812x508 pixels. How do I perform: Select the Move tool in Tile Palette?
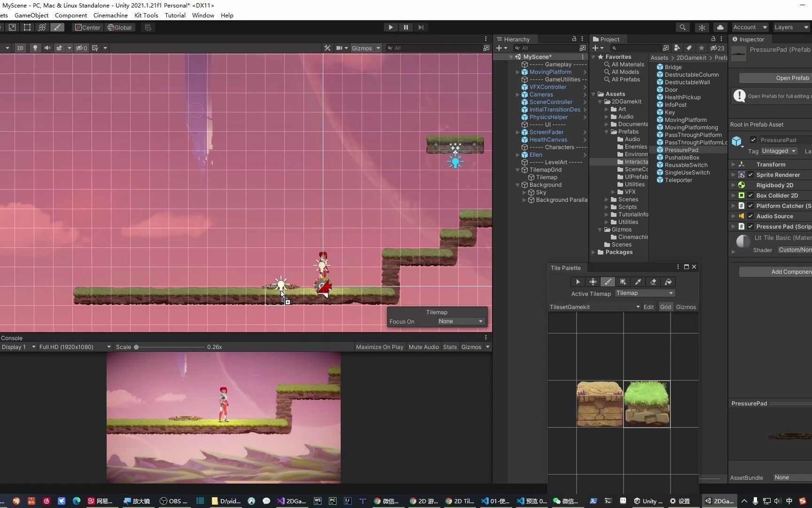tap(593, 282)
